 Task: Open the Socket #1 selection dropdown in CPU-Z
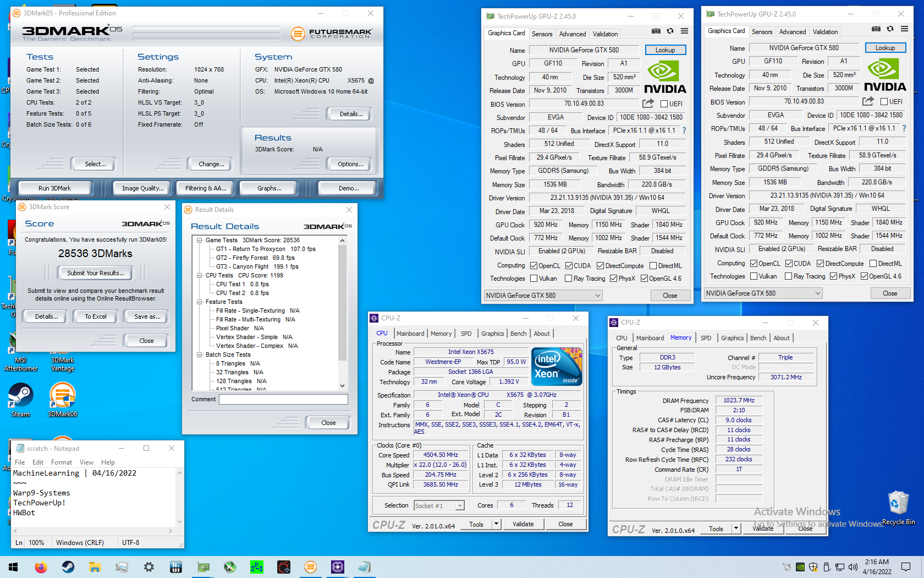point(439,505)
